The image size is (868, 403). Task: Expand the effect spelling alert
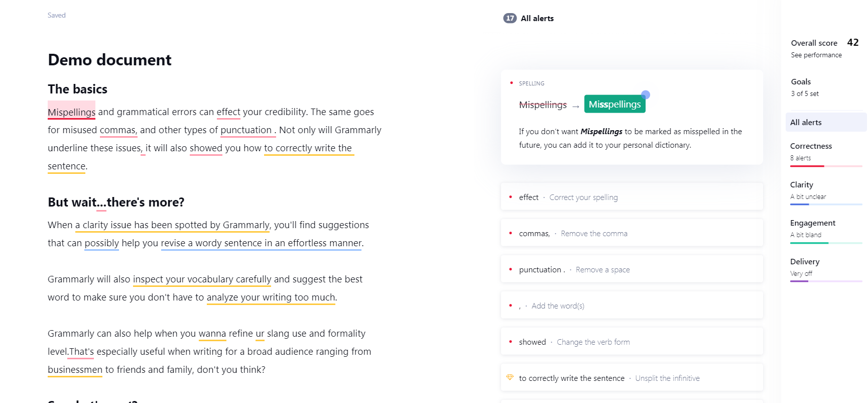(631, 197)
